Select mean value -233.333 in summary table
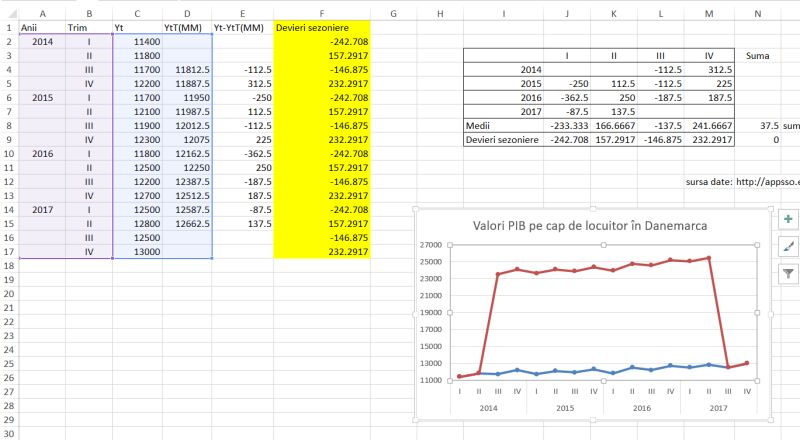Viewport: 800px width, 440px height. click(x=567, y=126)
